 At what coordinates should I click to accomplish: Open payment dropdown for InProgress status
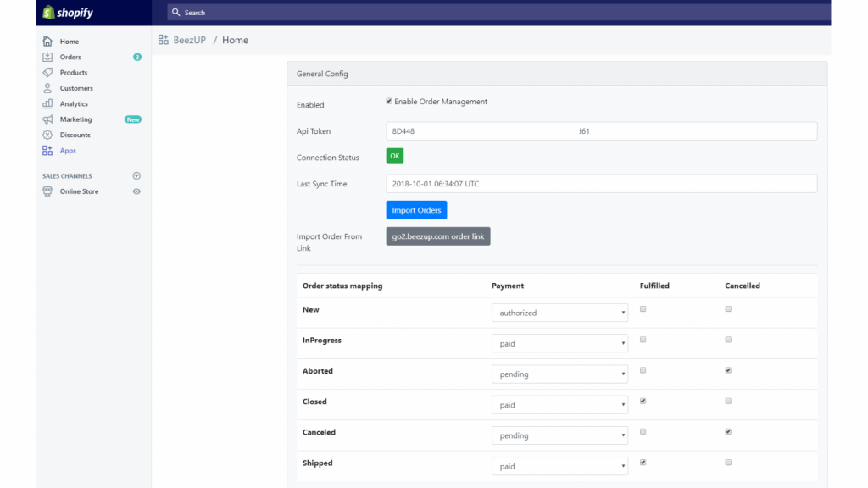559,344
